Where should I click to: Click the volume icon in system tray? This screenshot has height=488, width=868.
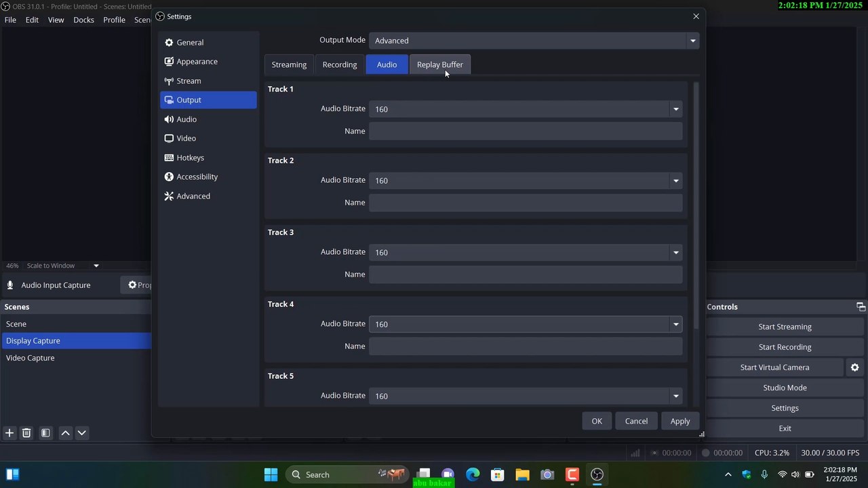tap(795, 474)
